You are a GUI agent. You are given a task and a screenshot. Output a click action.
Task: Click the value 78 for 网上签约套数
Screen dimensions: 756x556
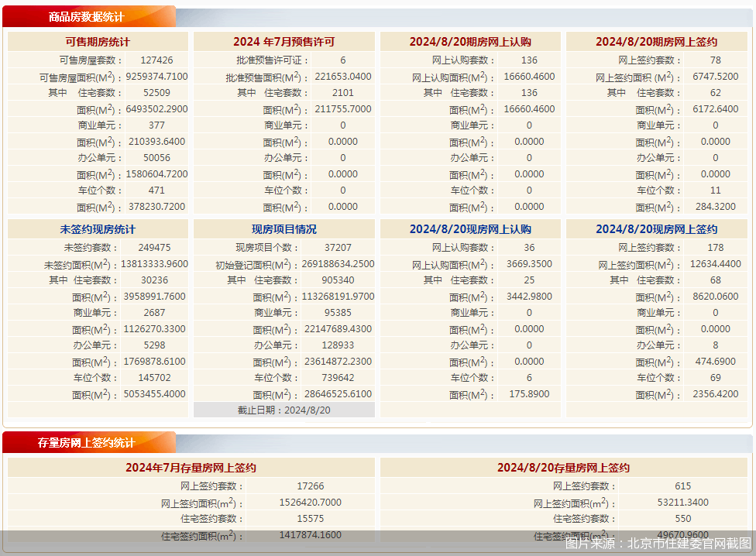pos(716,60)
